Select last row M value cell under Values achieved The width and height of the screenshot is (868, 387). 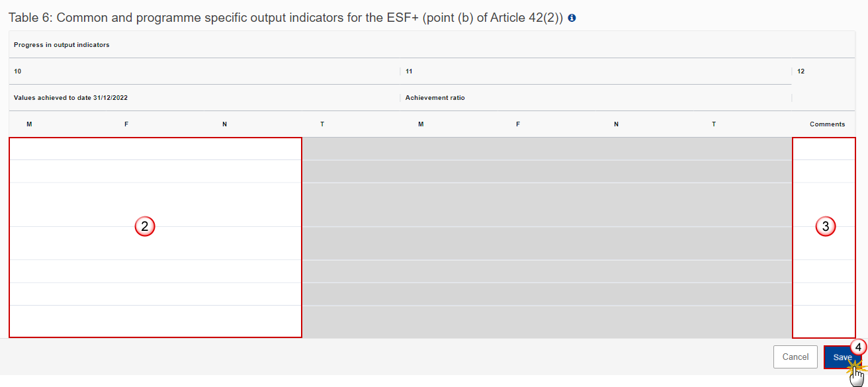(29, 322)
